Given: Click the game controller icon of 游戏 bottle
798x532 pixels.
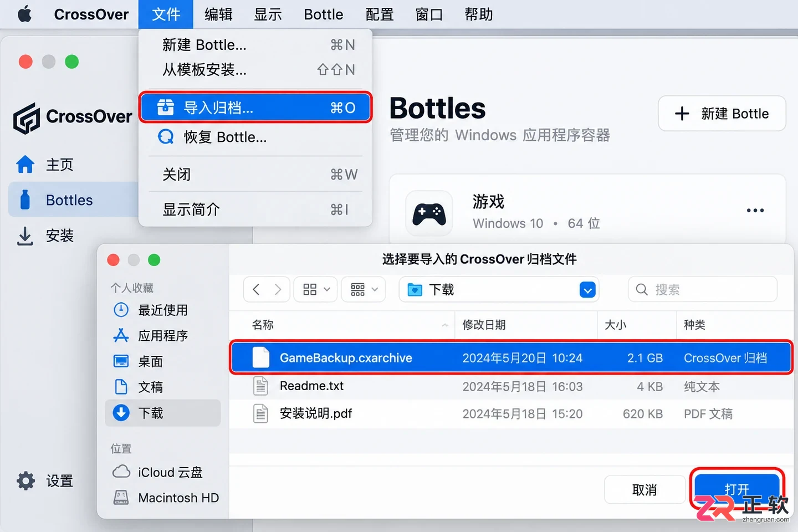Looking at the screenshot, I should click(429, 213).
